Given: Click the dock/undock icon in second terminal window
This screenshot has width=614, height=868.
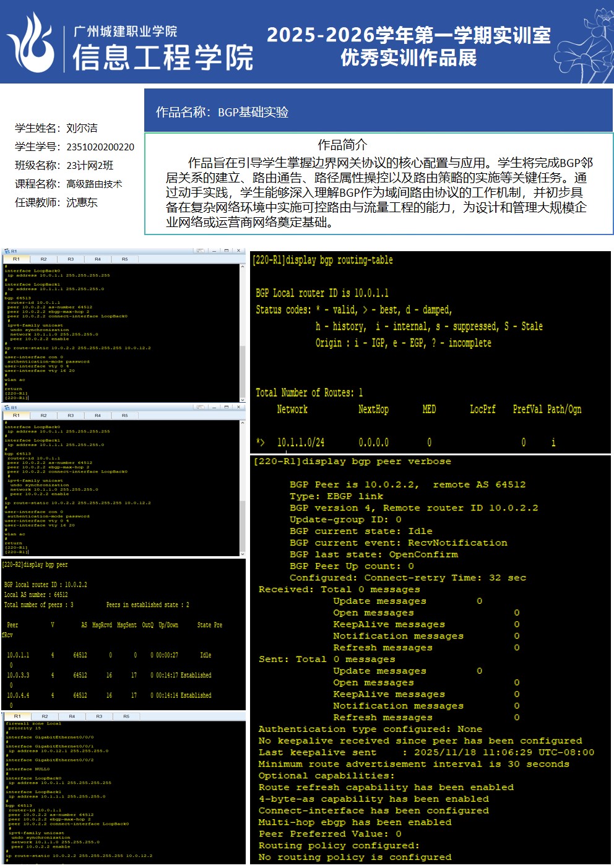Looking at the screenshot, I should click(x=200, y=407).
